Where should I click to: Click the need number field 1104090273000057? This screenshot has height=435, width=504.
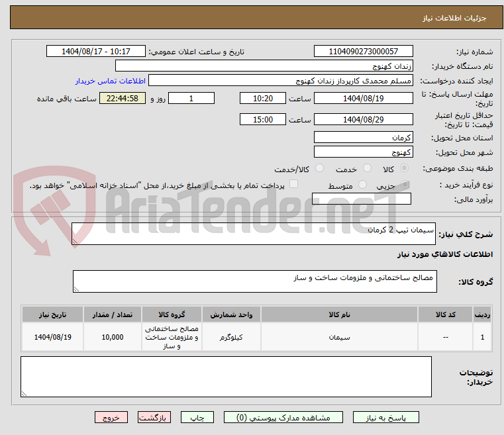363,51
